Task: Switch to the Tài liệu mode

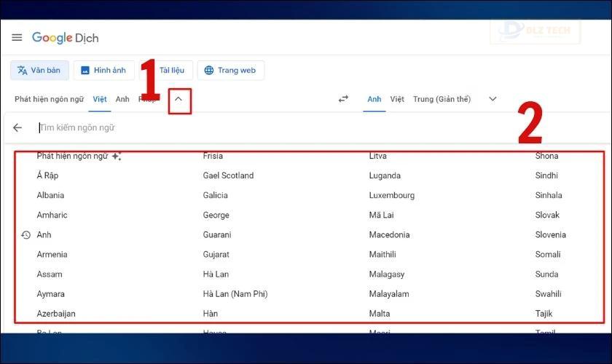Action: tap(171, 70)
